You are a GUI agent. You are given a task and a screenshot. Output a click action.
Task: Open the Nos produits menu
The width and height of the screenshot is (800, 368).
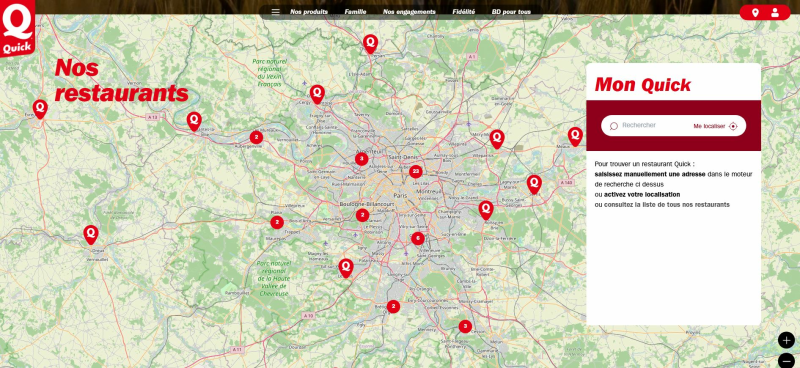tap(309, 12)
